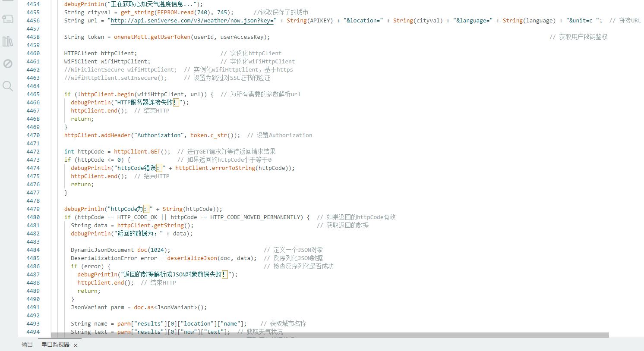Image resolution: width=644 pixels, height=351 pixels.
Task: Click commented '//wifiHttpClient.setInsecure();' line
Action: (x=116, y=78)
